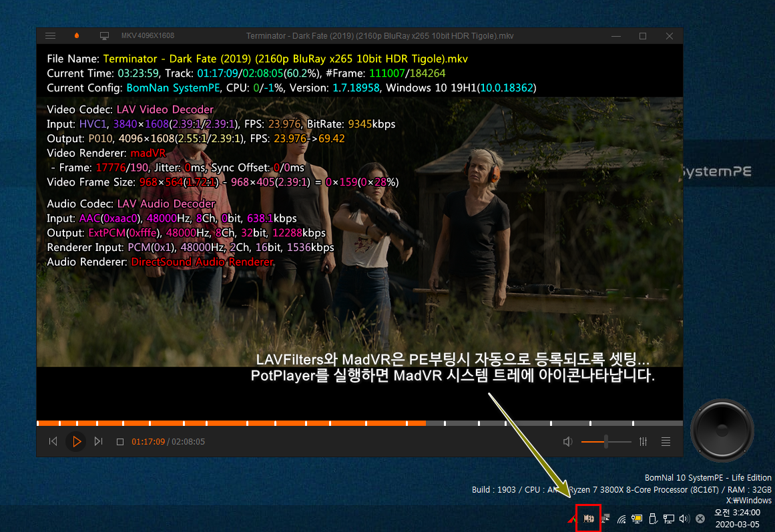The width and height of the screenshot is (775, 532).
Task: Maximize the PotPlayer window
Action: (643, 35)
